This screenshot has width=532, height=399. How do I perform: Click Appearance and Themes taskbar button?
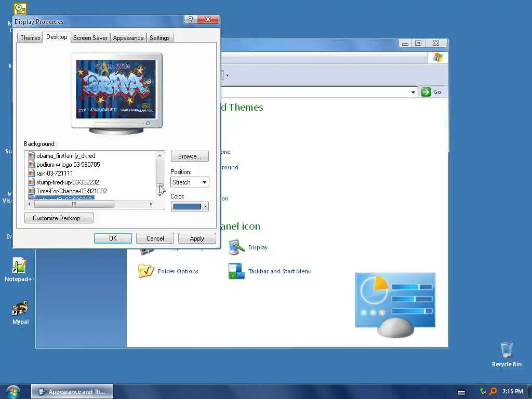pos(72,392)
